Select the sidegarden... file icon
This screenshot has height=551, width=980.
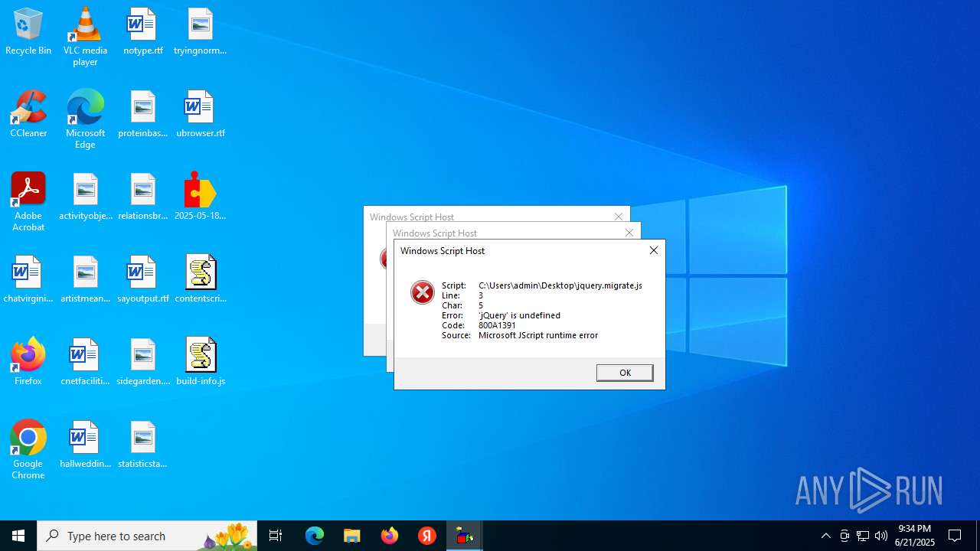pyautogui.click(x=142, y=363)
